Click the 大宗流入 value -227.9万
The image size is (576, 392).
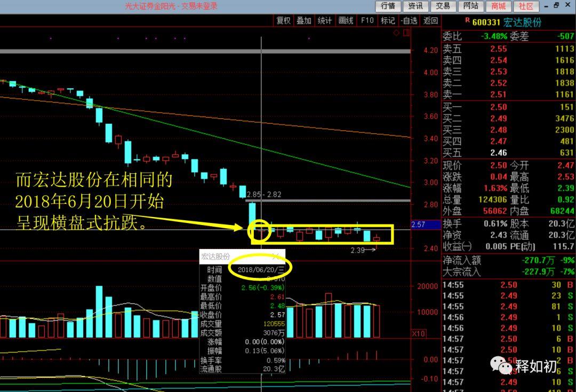click(x=538, y=272)
